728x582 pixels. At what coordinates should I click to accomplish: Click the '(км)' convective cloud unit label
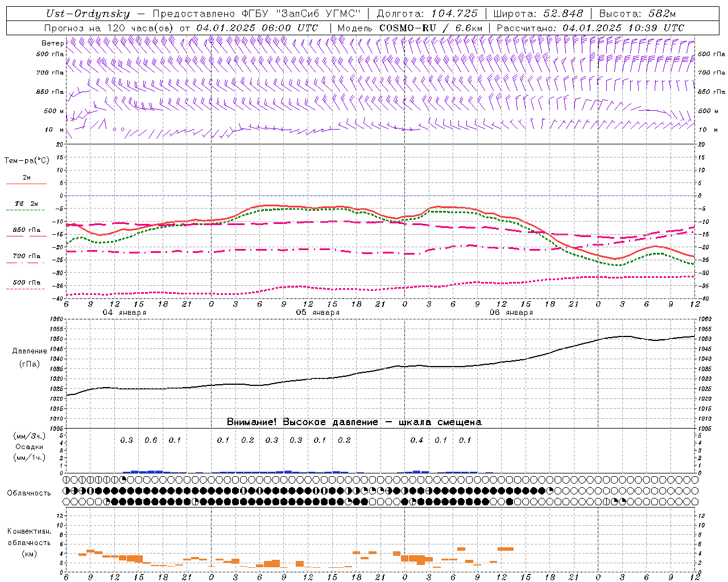(29, 554)
